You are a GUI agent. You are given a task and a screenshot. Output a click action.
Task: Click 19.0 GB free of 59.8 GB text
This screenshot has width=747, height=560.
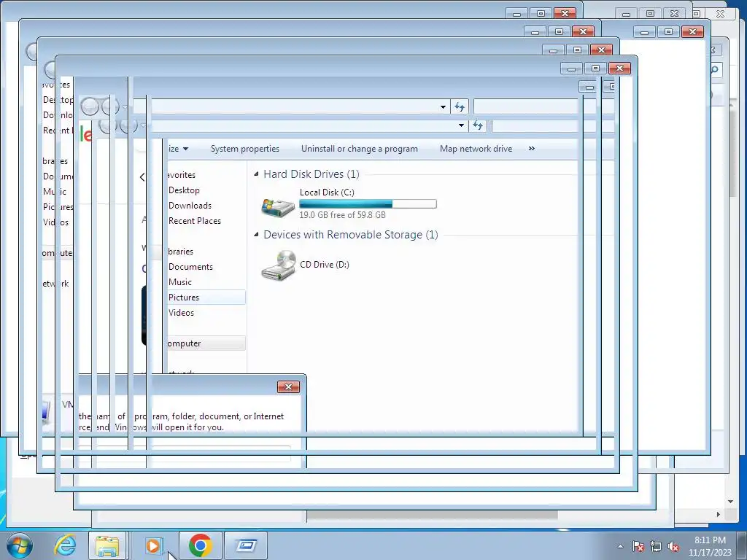tap(343, 215)
